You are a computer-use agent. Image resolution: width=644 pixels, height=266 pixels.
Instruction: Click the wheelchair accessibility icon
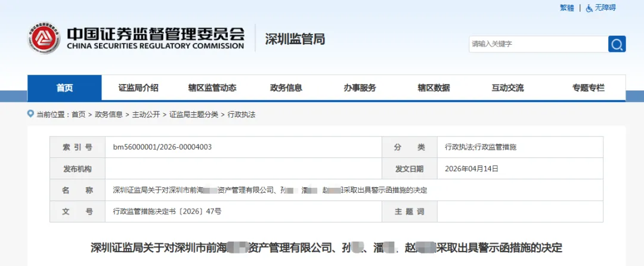(589, 8)
